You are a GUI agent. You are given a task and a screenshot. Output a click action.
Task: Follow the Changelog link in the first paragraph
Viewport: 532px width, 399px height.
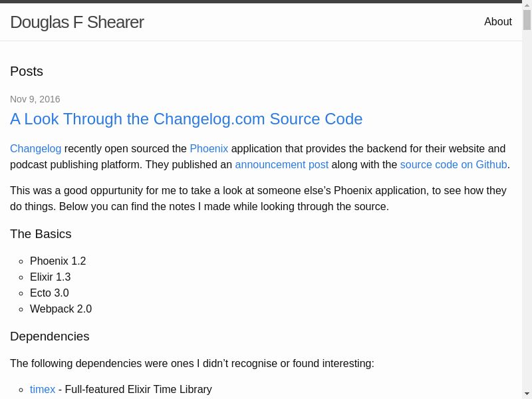35,149
